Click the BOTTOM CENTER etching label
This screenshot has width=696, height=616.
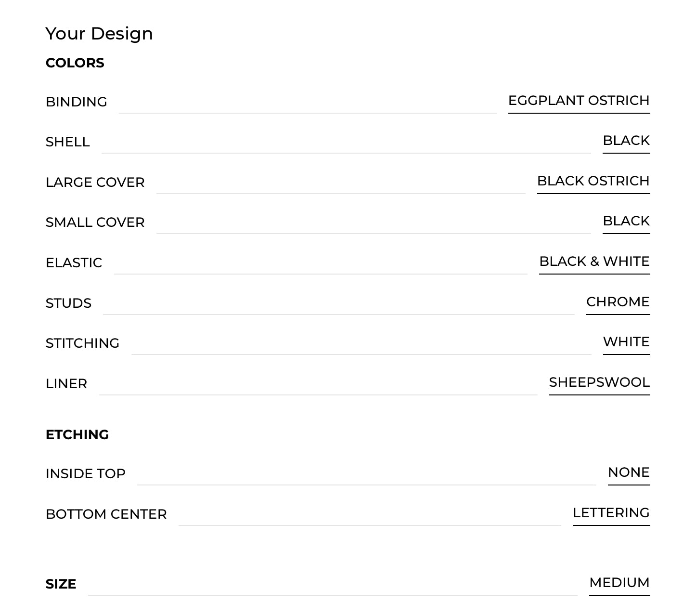click(106, 514)
